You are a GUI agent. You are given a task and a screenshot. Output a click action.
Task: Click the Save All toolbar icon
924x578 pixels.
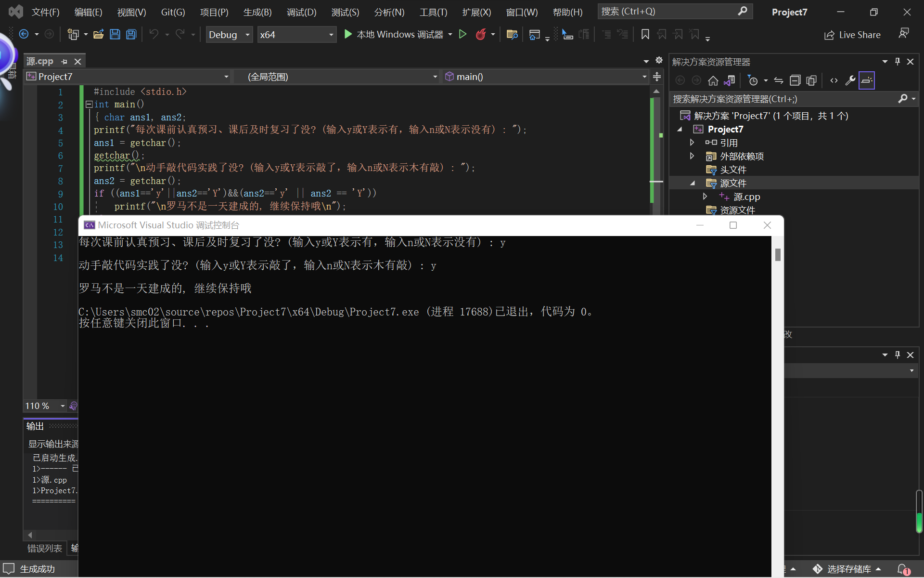point(131,34)
